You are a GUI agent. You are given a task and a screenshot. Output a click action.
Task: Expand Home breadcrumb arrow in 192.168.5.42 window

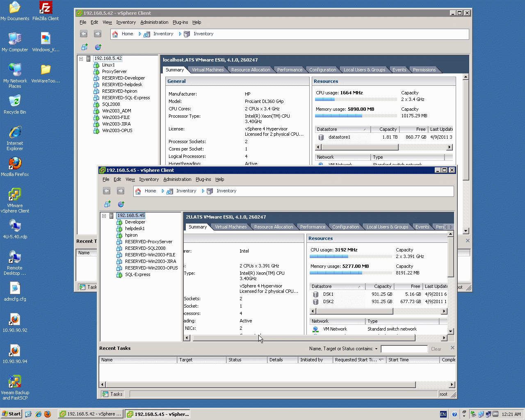(140, 34)
